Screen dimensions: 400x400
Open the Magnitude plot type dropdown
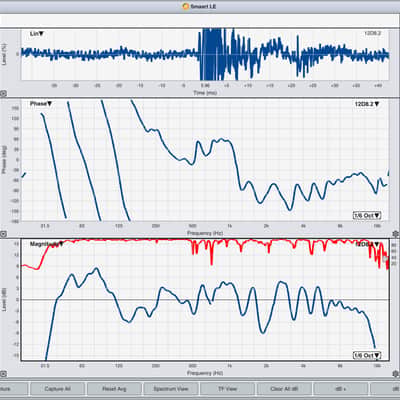pos(47,244)
